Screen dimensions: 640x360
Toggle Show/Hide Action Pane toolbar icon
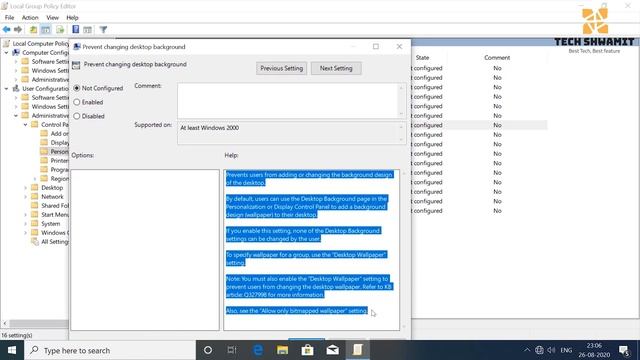(x=87, y=29)
